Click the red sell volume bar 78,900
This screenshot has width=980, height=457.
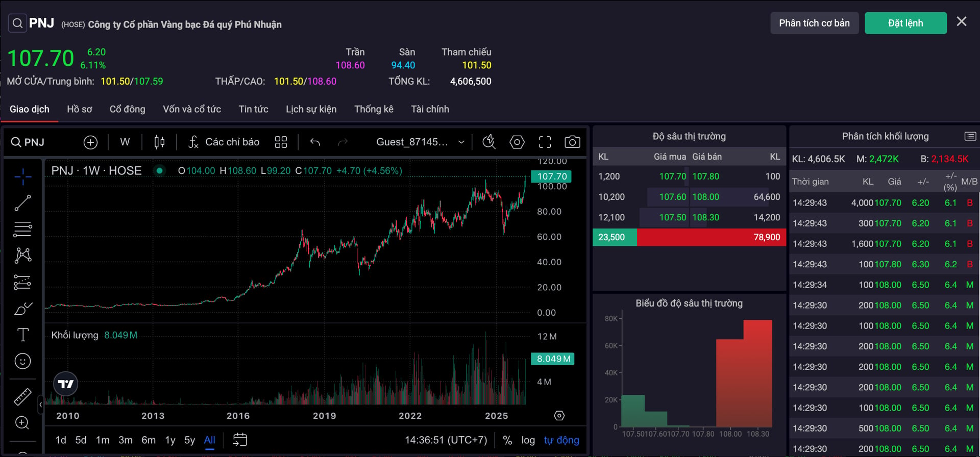click(711, 237)
